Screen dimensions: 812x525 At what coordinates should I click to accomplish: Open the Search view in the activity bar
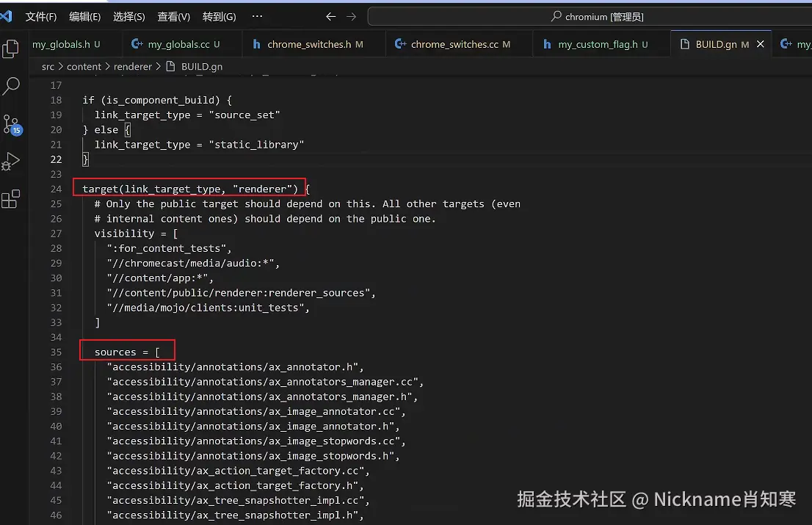click(x=11, y=86)
